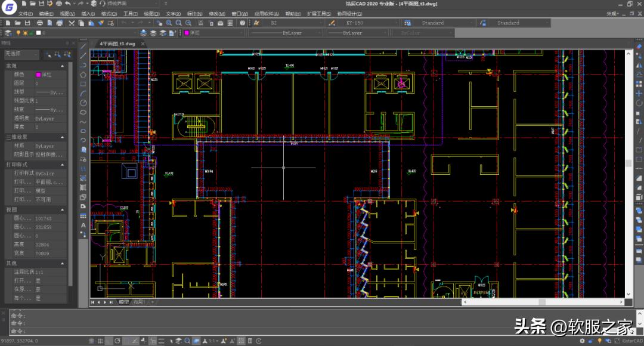This screenshot has height=346, width=644.
Task: Click the Print icon in standard toolbar
Action: (39, 23)
